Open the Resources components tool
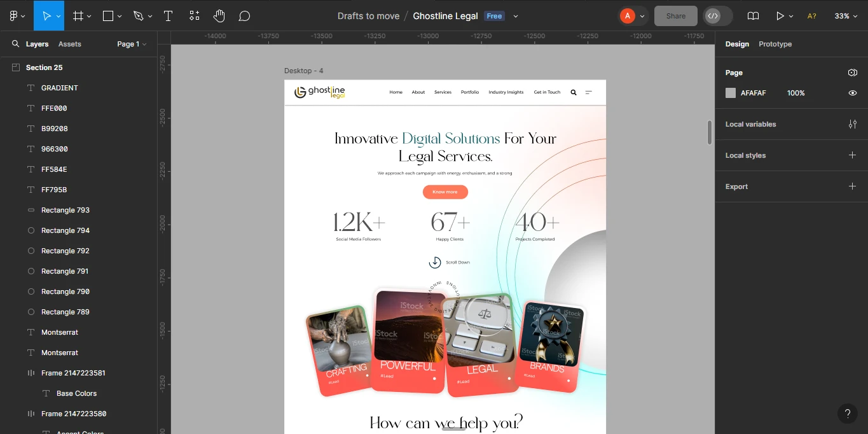Image resolution: width=868 pixels, height=434 pixels. pos(195,16)
